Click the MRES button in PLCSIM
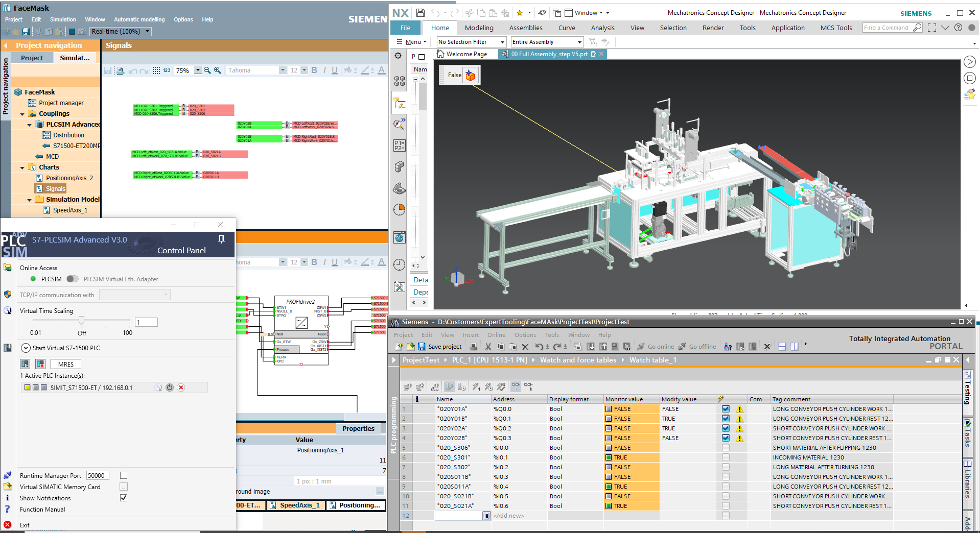 pos(66,364)
